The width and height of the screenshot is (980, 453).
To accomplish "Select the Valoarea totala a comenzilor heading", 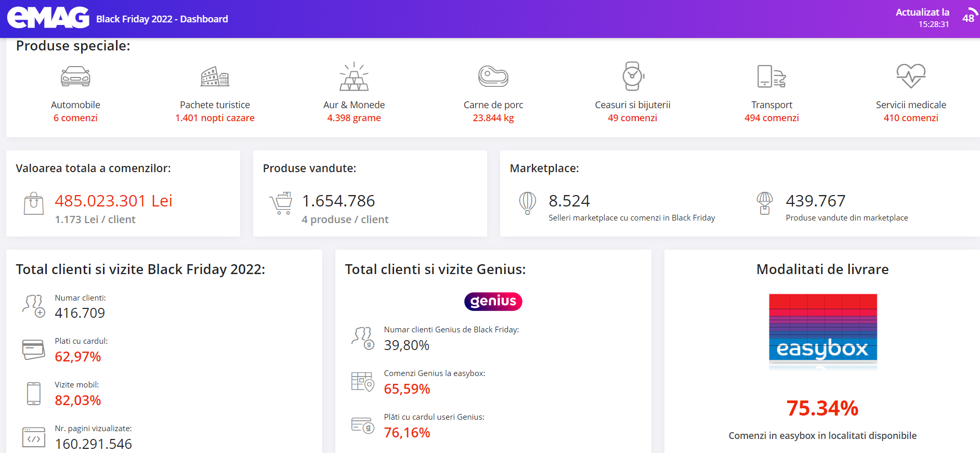I will [x=93, y=169].
